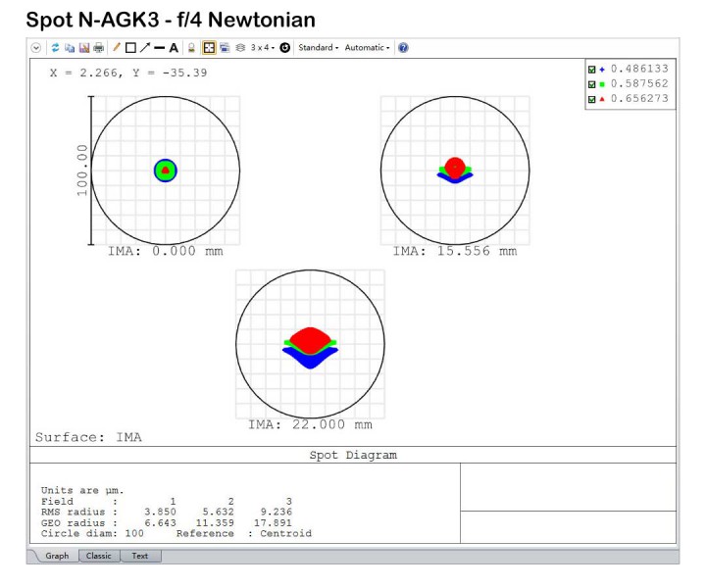Open the Standard dropdown menu
The height and width of the screenshot is (588, 706).
(318, 47)
